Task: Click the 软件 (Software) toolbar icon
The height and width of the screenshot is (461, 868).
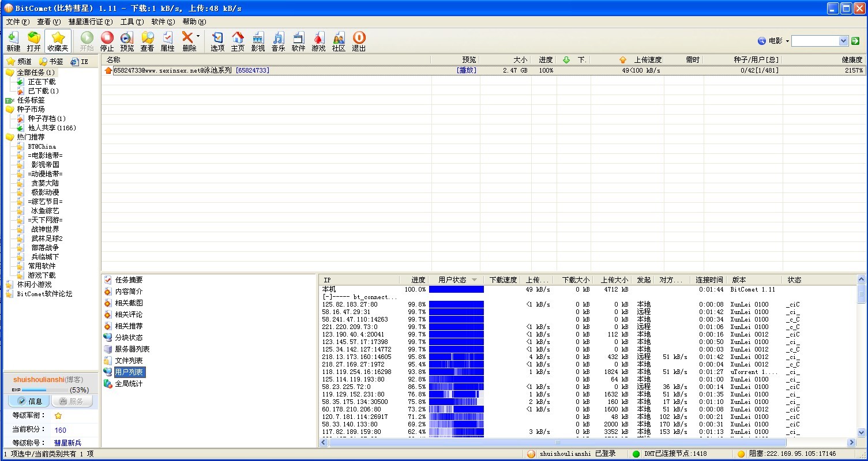Action: click(x=298, y=41)
